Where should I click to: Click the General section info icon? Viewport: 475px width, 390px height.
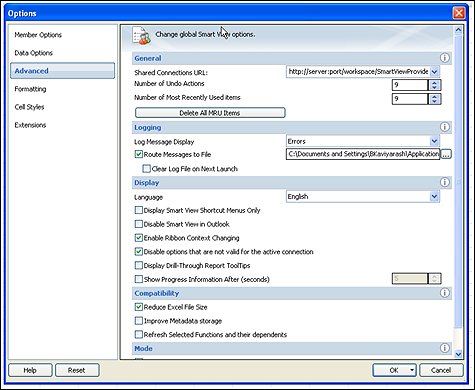pyautogui.click(x=444, y=58)
